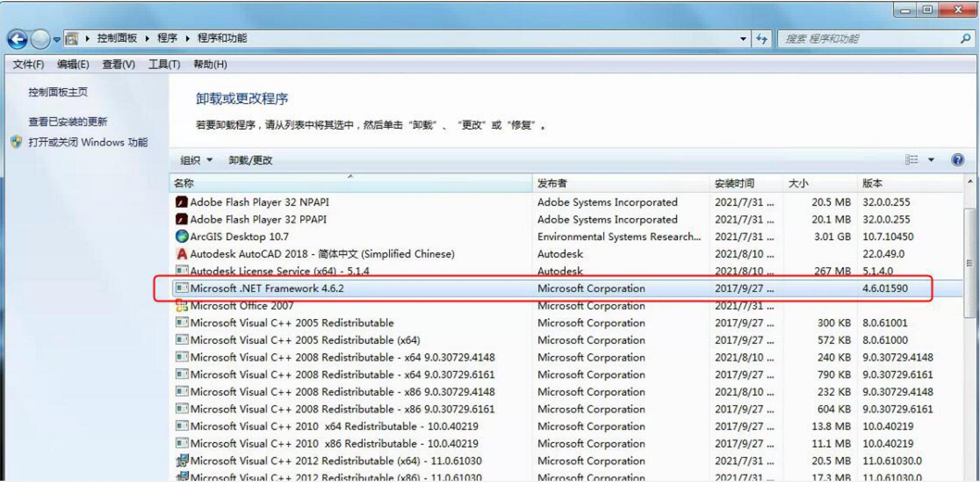
Task: Open the 查看(V) menu
Action: point(118,64)
